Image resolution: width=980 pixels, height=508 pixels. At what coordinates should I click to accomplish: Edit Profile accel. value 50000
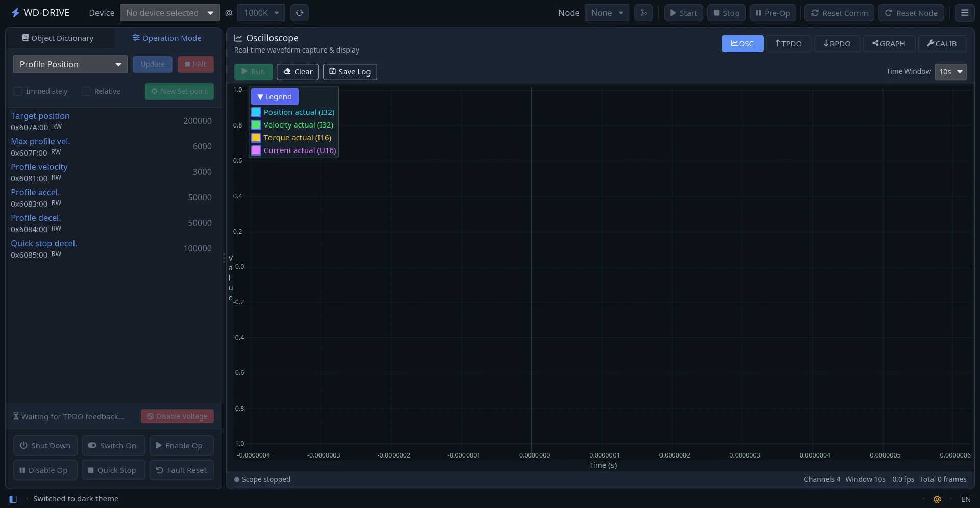point(200,197)
